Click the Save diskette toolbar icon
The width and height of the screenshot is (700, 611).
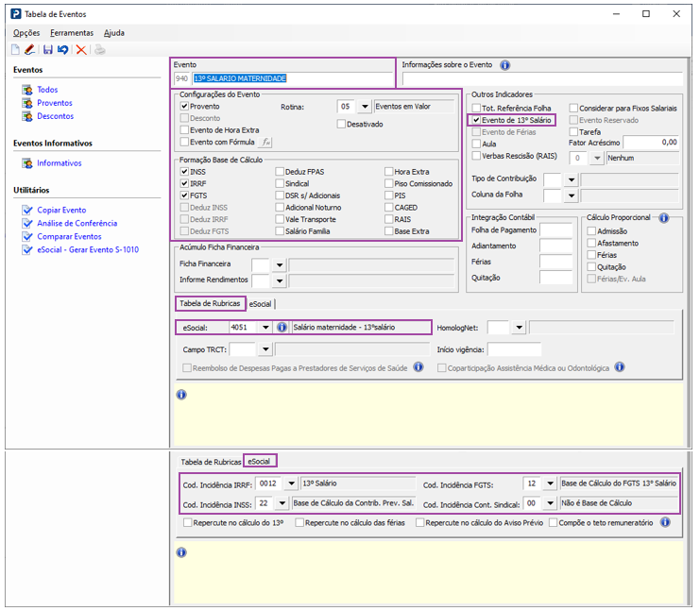click(x=48, y=49)
